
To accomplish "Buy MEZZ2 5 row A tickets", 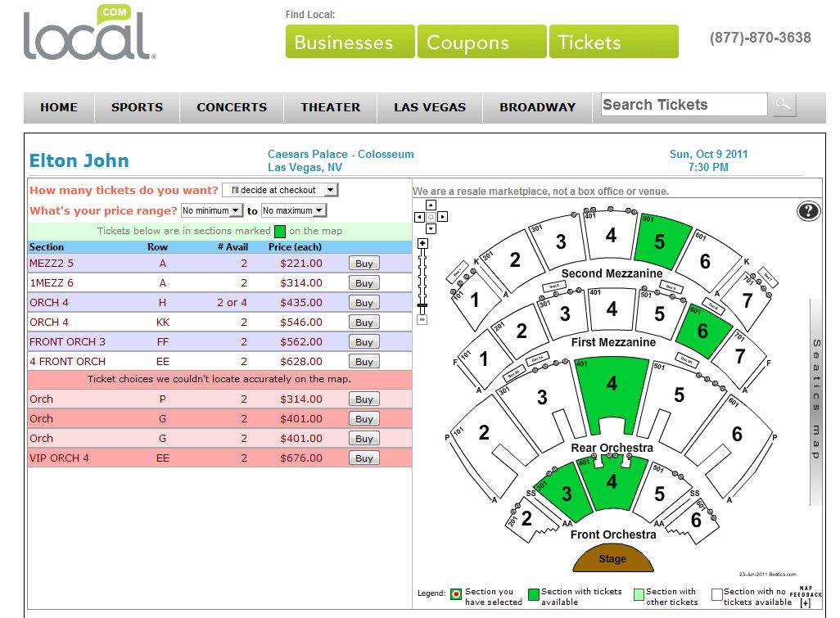I will click(364, 263).
